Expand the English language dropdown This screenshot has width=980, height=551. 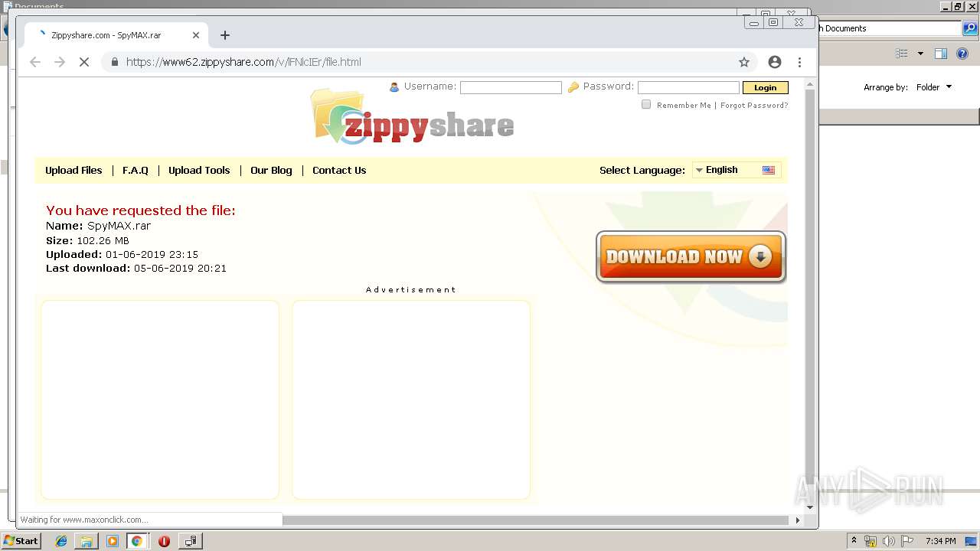[737, 170]
